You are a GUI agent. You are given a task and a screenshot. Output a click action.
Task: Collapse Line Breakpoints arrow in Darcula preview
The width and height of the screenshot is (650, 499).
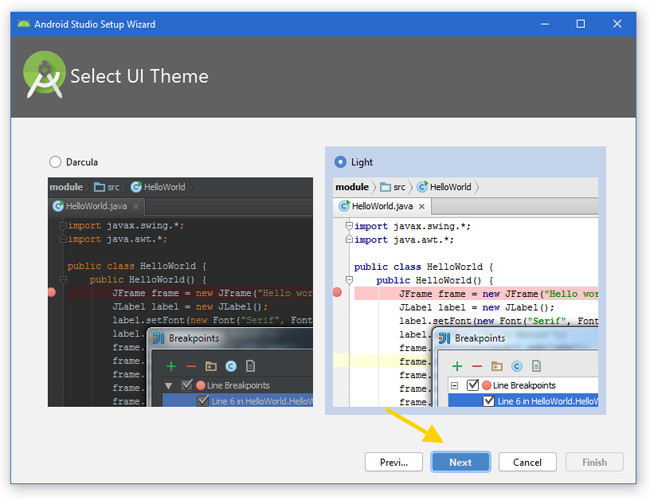pyautogui.click(x=169, y=385)
